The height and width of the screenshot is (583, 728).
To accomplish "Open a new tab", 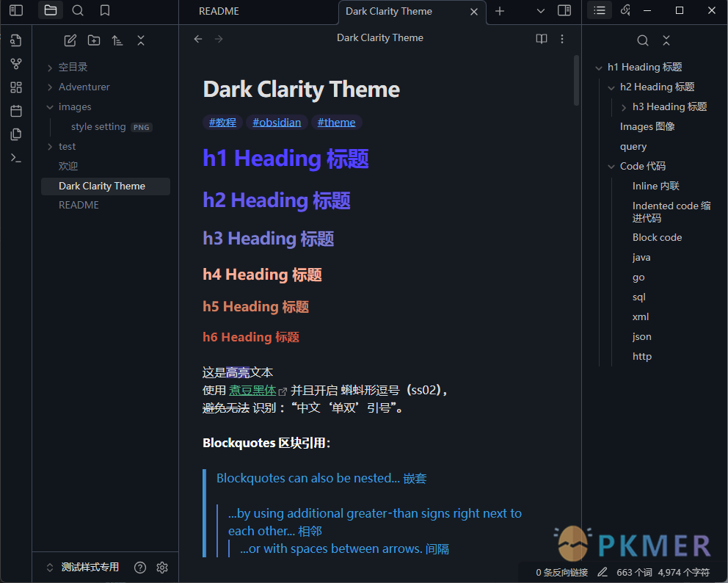I will tap(500, 11).
